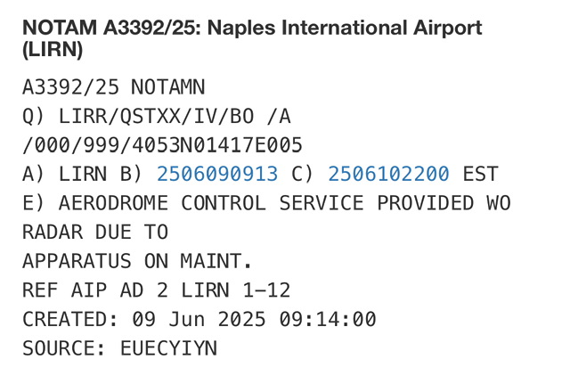570x392 pixels.
Task: Click the created date 09 Jun 2025
Action: (x=199, y=319)
